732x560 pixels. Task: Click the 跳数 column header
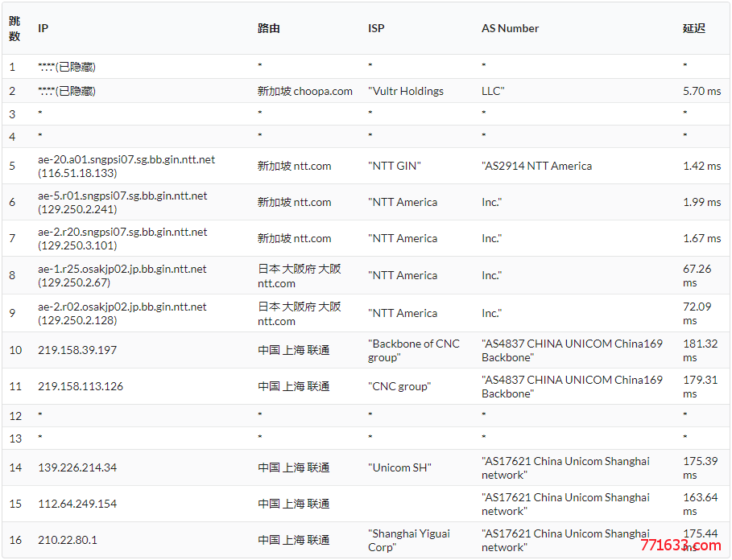[14, 28]
